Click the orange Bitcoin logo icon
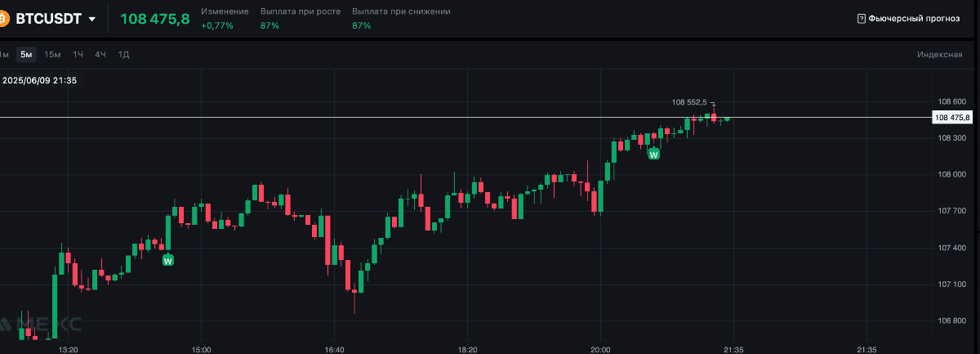 pos(3,19)
